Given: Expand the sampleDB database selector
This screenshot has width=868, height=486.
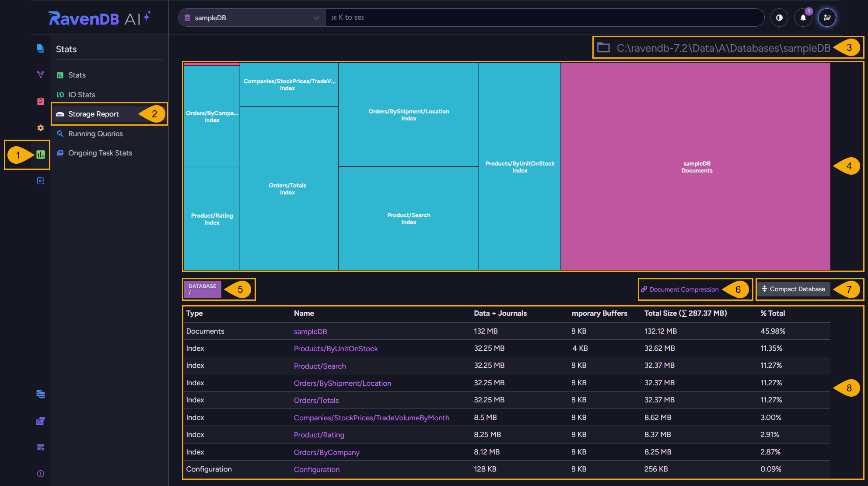Looking at the screenshot, I should click(252, 18).
